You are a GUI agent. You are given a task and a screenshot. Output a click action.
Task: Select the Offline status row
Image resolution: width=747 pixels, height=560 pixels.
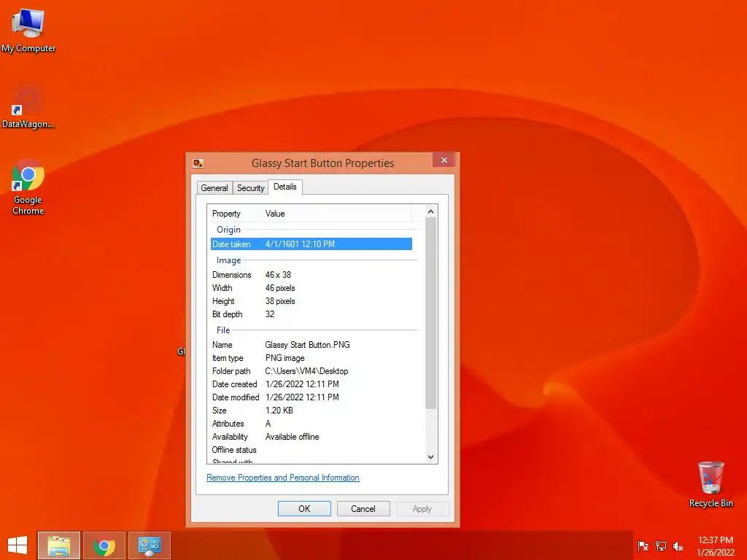[311, 450]
